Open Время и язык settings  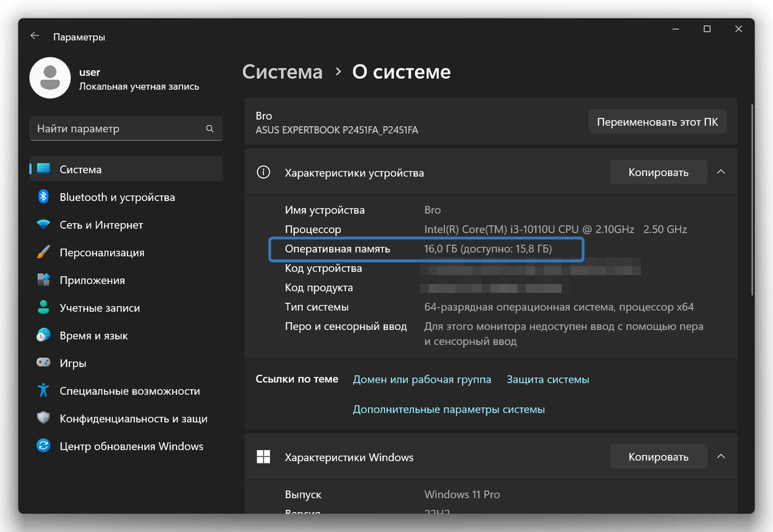(126, 336)
